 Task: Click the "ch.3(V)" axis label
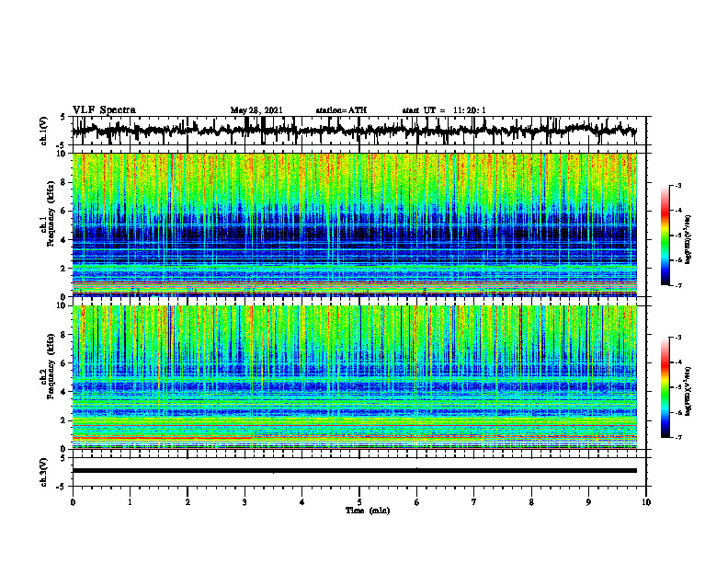coord(44,473)
